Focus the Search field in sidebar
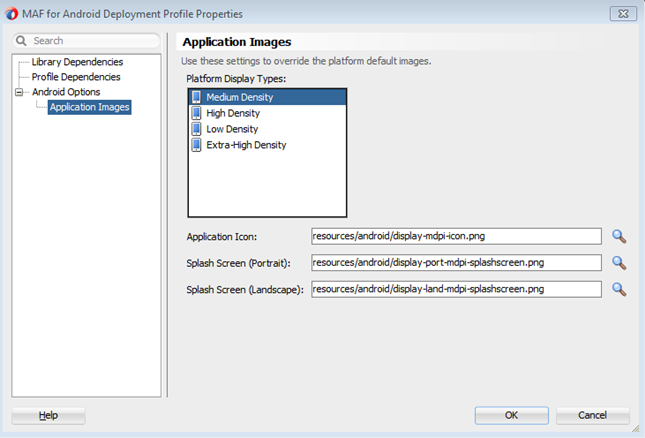The height and width of the screenshot is (438, 645). (x=87, y=41)
